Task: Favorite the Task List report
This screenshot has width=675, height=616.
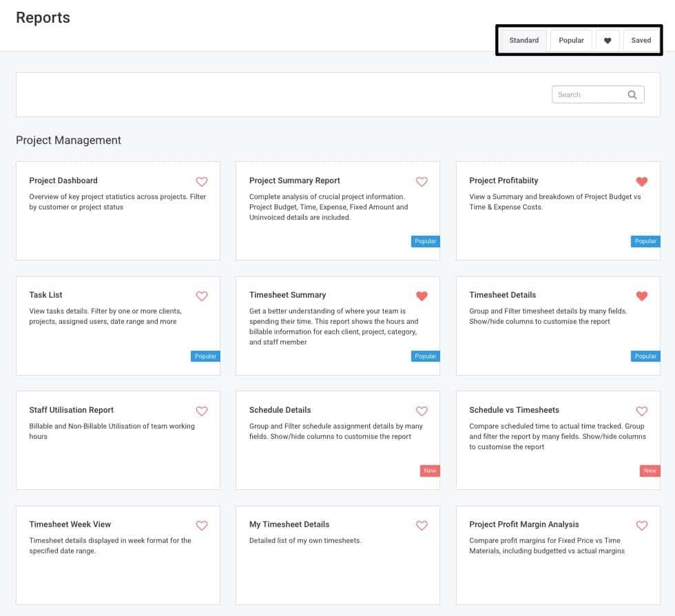Action: [x=202, y=296]
